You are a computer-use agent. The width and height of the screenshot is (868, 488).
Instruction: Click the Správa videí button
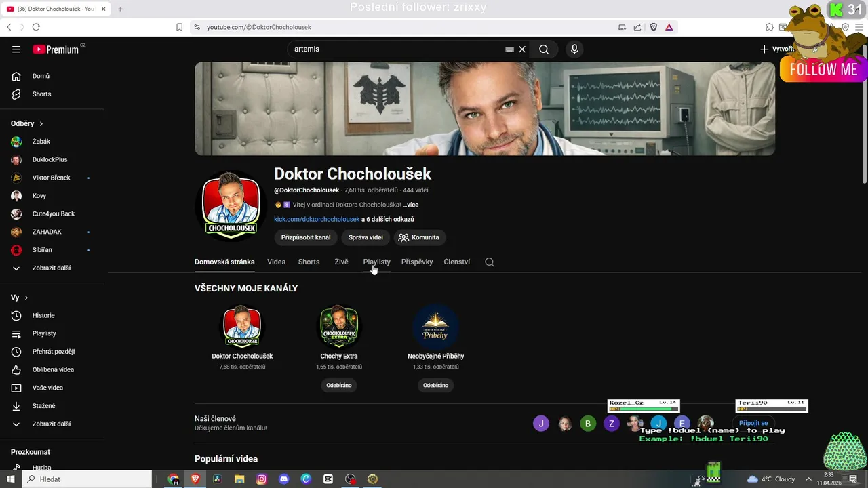click(x=366, y=237)
